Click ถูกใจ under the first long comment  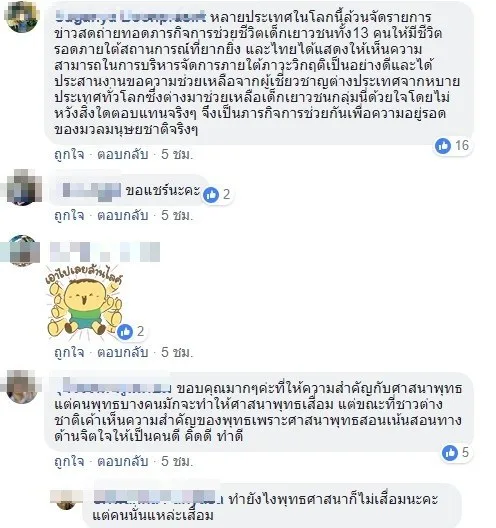click(x=69, y=155)
